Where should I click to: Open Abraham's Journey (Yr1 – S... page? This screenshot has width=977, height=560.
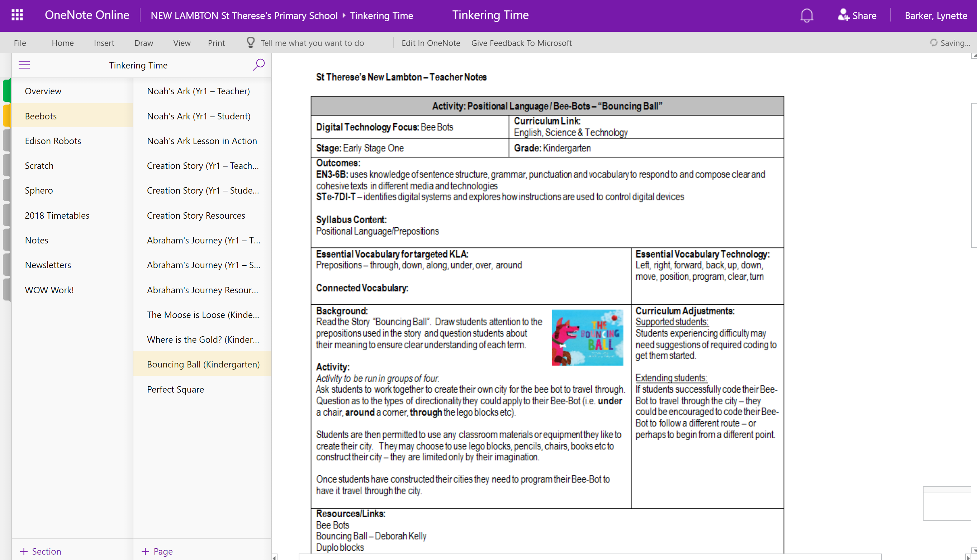[202, 265]
